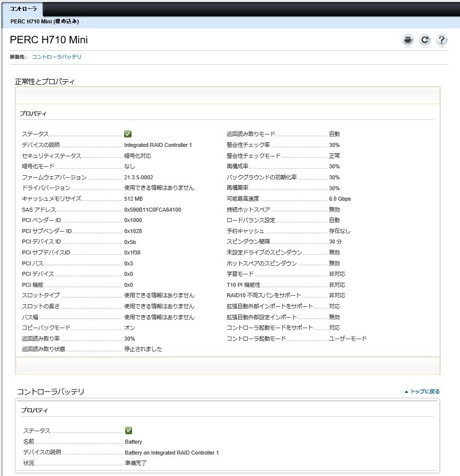Image resolution: width=460 pixels, height=476 pixels.
Task: Click the コントローラバッテリ section heading
Action: click(50, 392)
